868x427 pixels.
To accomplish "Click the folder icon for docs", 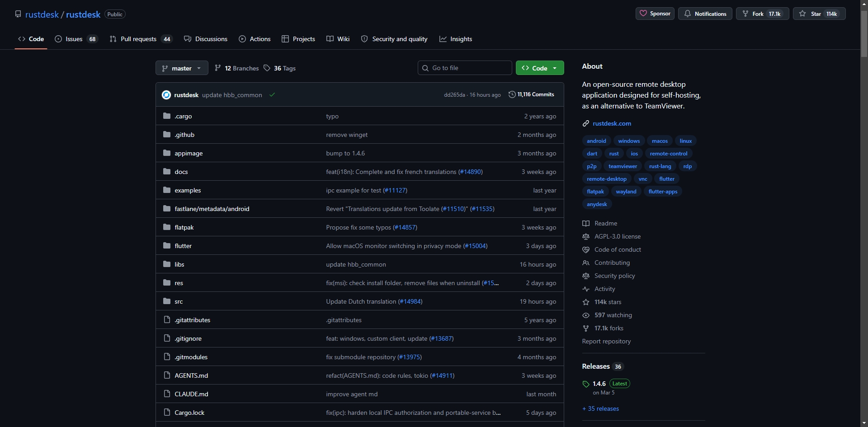I will pyautogui.click(x=167, y=172).
